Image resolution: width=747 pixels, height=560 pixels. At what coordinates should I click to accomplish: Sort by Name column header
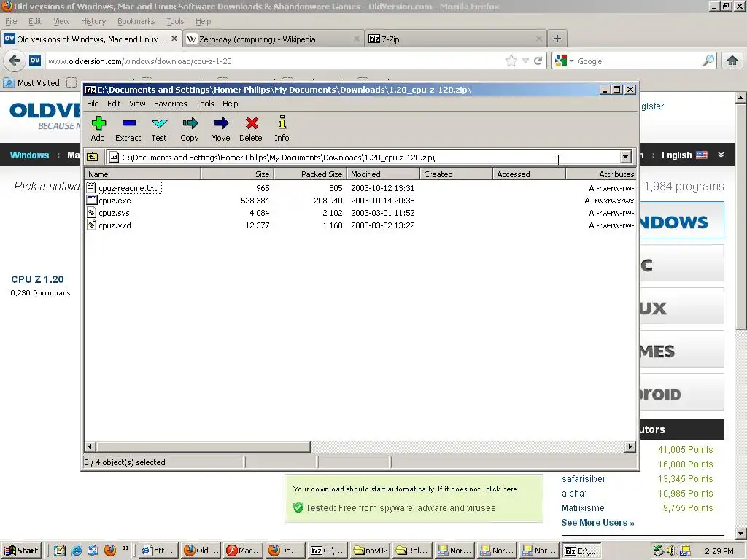tap(142, 174)
